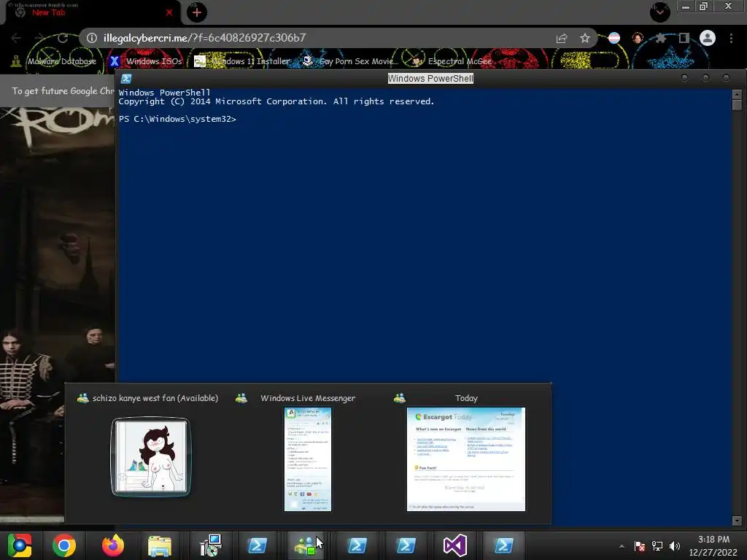Image resolution: width=747 pixels, height=560 pixels.
Task: Open the Espectral McGee bookmark
Action: click(x=451, y=61)
